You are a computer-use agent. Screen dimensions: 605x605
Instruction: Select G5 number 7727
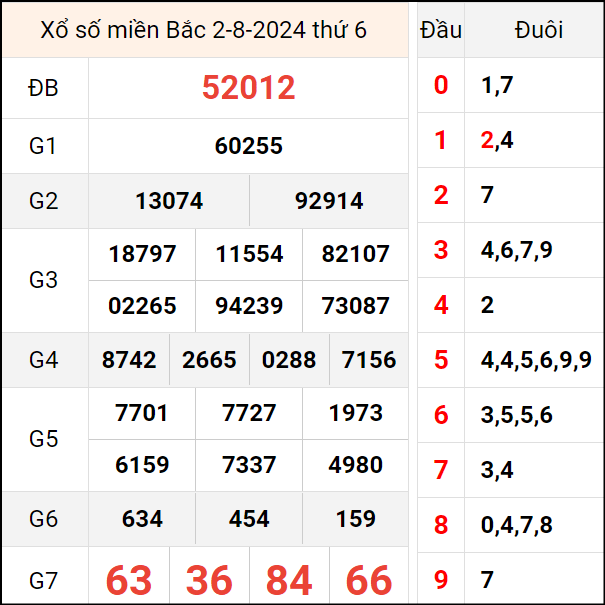[249, 413]
